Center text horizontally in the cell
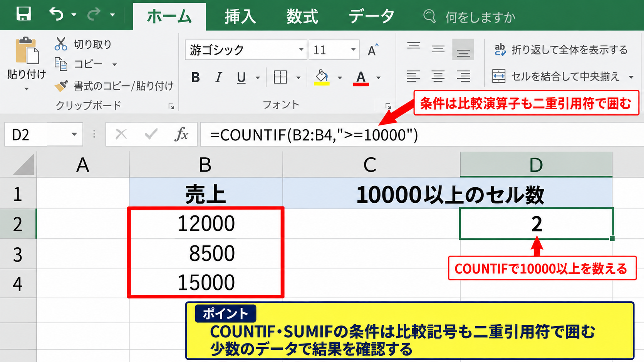 438,76
